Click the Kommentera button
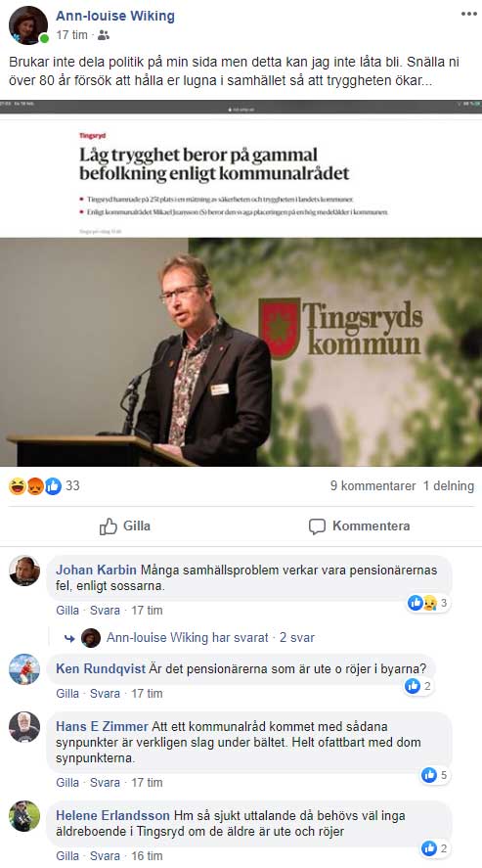 pyautogui.click(x=359, y=525)
